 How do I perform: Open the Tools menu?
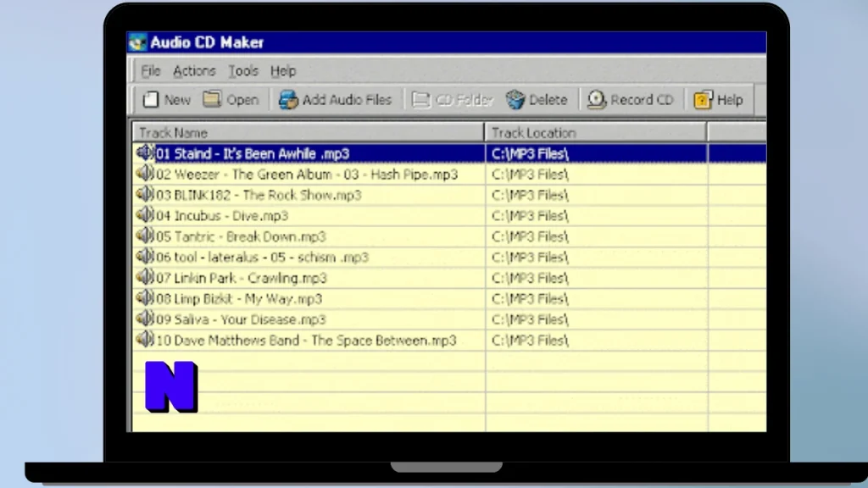pyautogui.click(x=243, y=71)
